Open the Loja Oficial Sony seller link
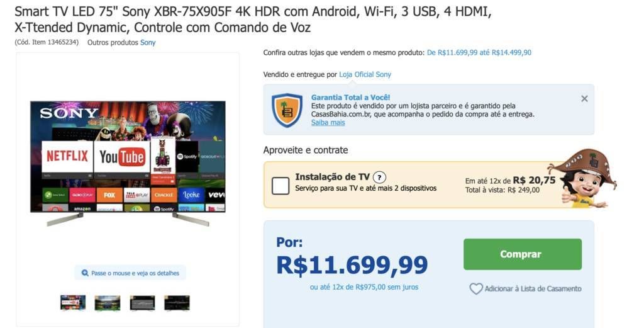The image size is (644, 328). (x=365, y=74)
